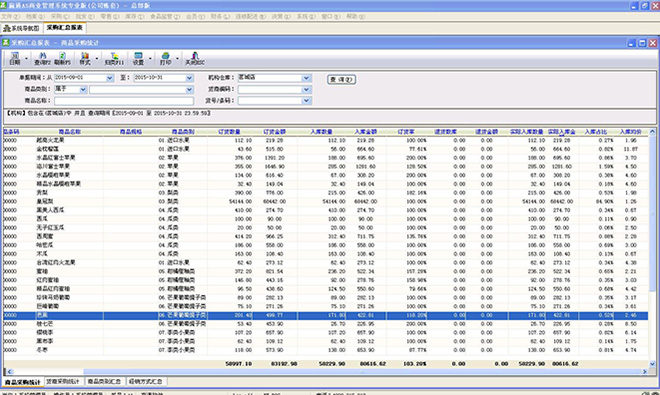Open the arrow next to 样式 toolbar button
660x395 pixels.
[x=97, y=59]
